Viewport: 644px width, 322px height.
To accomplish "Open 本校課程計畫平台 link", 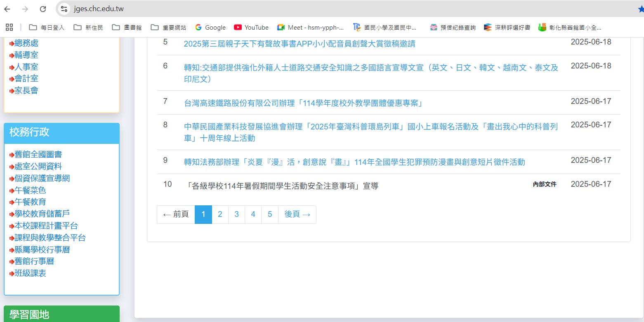I will (46, 226).
